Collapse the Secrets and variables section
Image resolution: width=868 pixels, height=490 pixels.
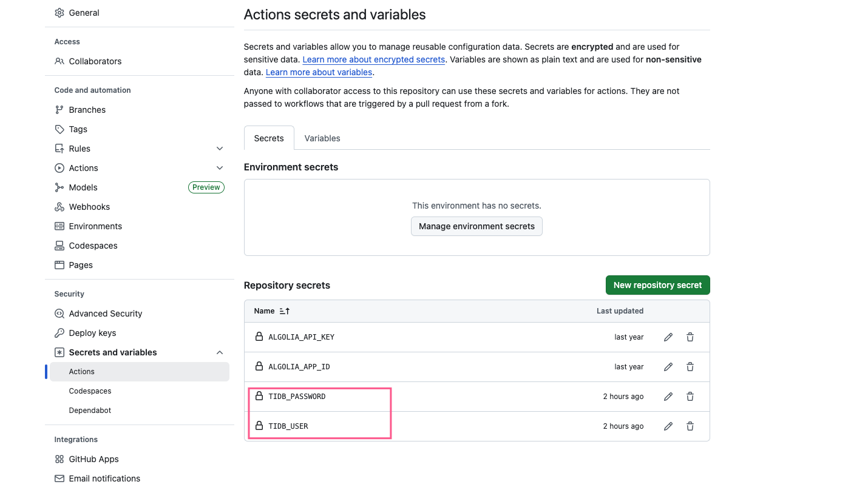pos(220,352)
